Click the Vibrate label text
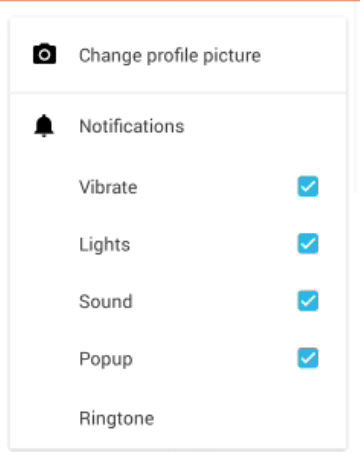This screenshot has height=452, width=360. (108, 187)
